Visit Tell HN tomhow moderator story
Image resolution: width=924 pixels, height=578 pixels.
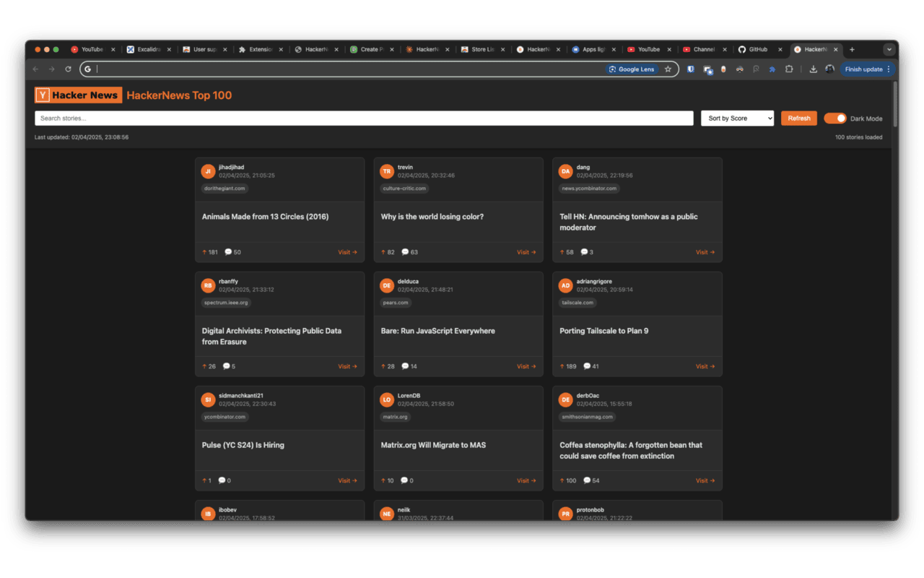705,252
